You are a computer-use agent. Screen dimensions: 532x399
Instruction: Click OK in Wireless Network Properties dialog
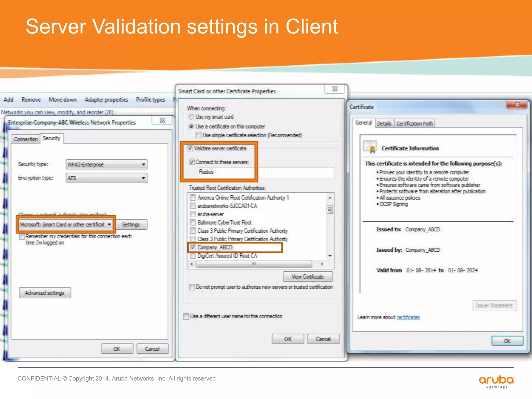[x=117, y=349]
